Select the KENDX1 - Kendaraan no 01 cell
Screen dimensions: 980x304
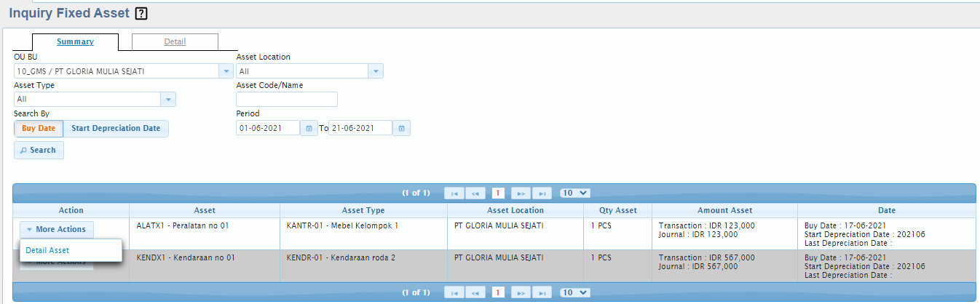click(x=205, y=266)
